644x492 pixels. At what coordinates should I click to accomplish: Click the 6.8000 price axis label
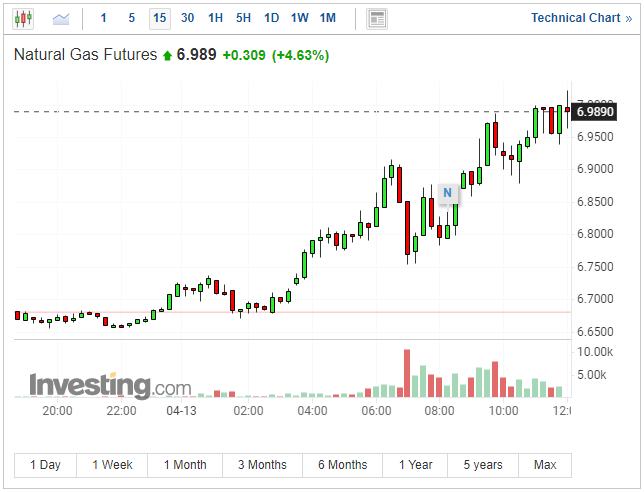[x=595, y=234]
